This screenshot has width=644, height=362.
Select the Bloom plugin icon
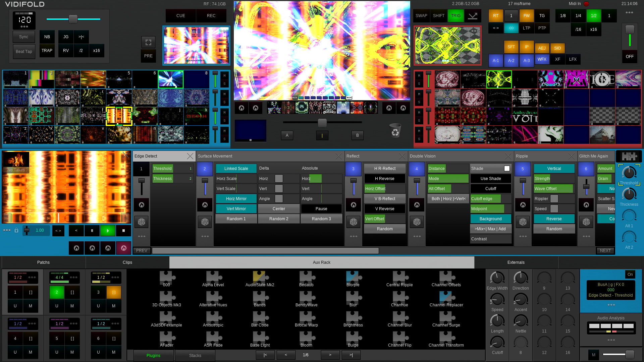pos(307,337)
